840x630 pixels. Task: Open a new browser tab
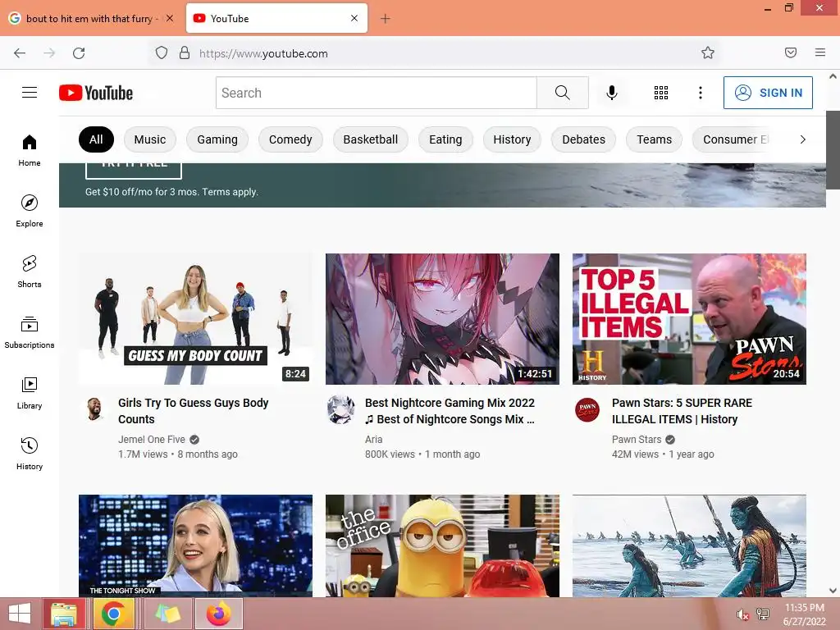[386, 19]
